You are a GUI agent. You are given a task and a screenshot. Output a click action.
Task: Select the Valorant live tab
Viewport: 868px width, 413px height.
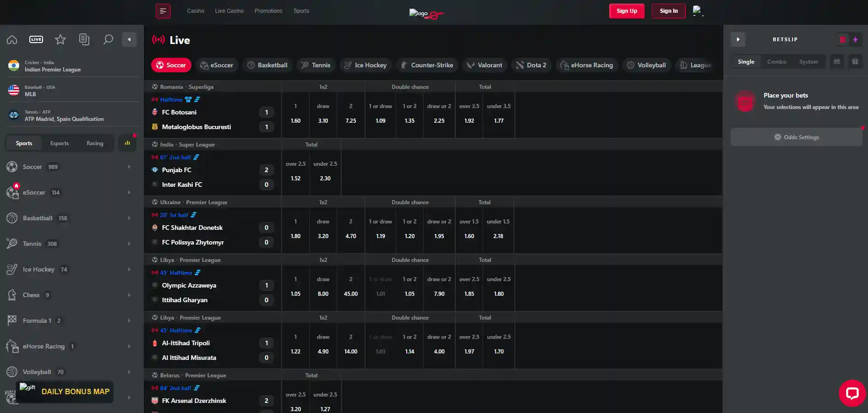(485, 65)
